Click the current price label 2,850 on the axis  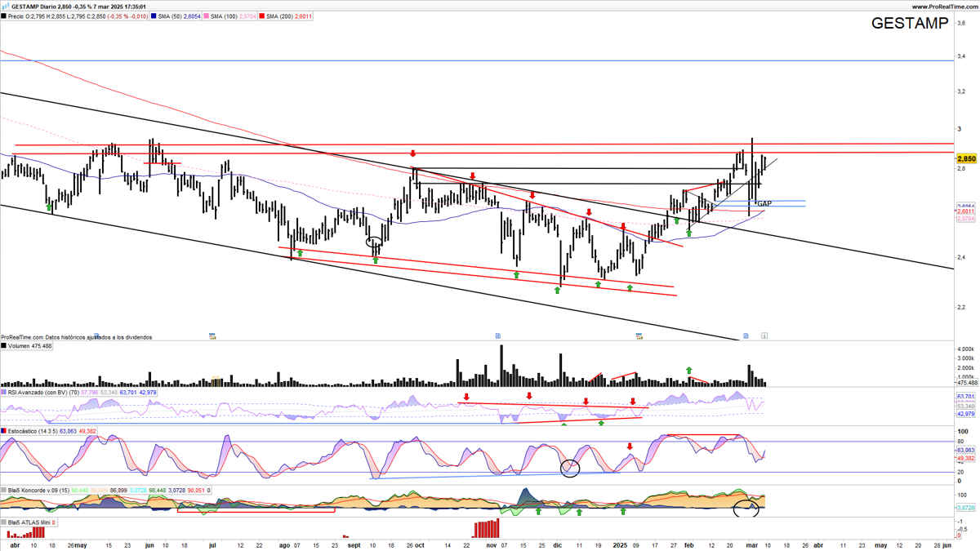click(x=965, y=158)
